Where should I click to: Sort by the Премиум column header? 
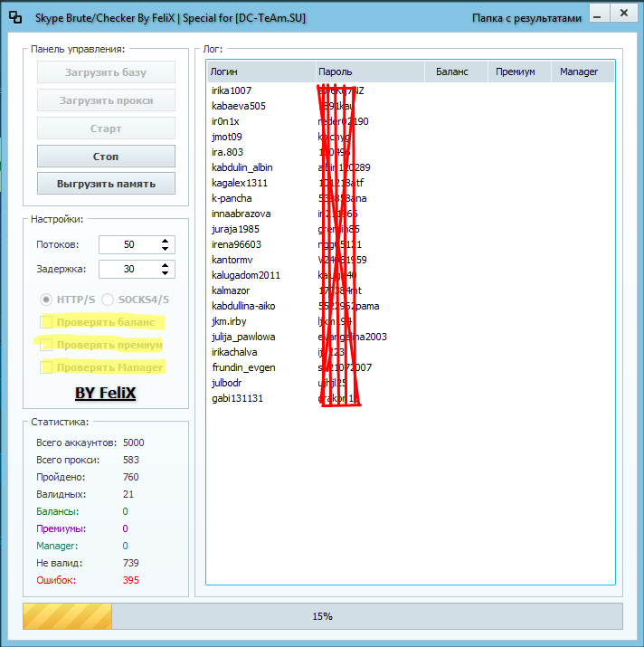tap(519, 71)
